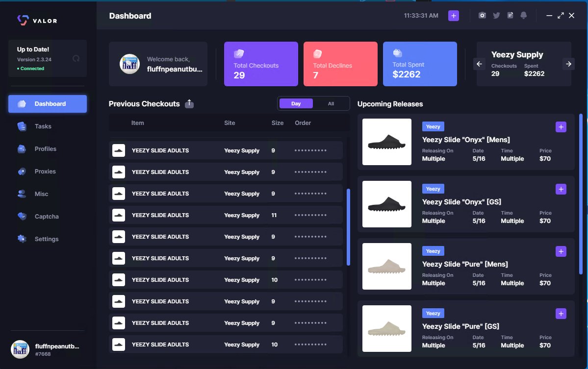Click the Site column header
The width and height of the screenshot is (588, 369).
pos(230,123)
